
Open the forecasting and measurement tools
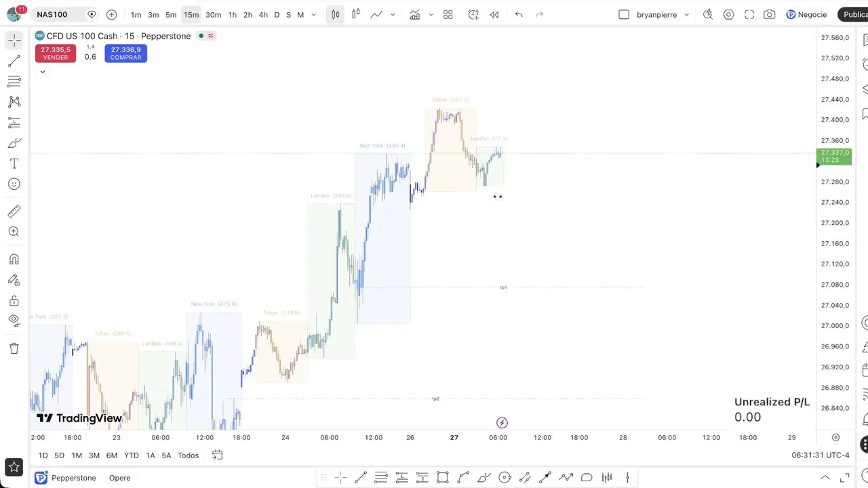pyautogui.click(x=14, y=123)
